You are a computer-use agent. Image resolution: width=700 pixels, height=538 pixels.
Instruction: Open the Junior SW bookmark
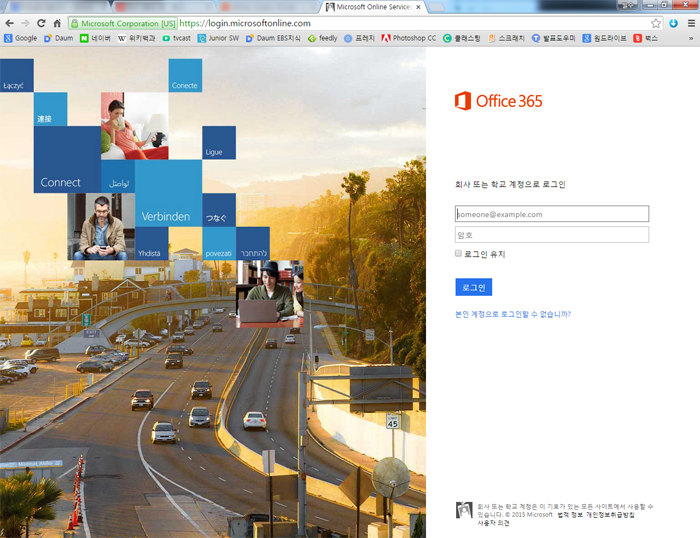[218, 38]
